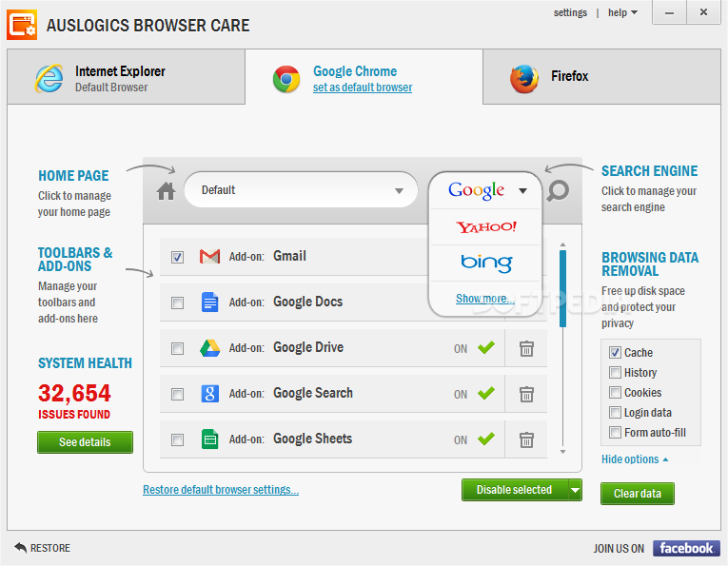Screen dimensions: 728x566
Task: Click Show more search engines link
Action: coord(484,299)
